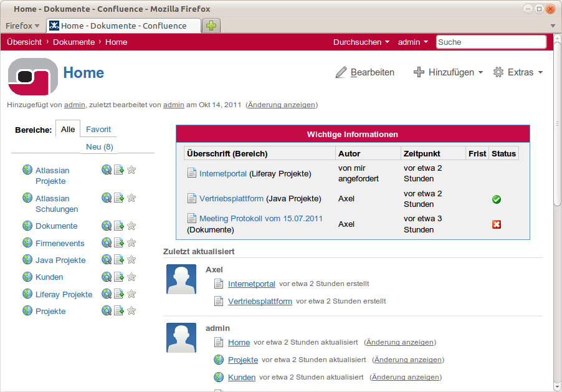Screen dimensions: 562x392
Task: Click the Bearbeiten edit button
Action: [365, 72]
